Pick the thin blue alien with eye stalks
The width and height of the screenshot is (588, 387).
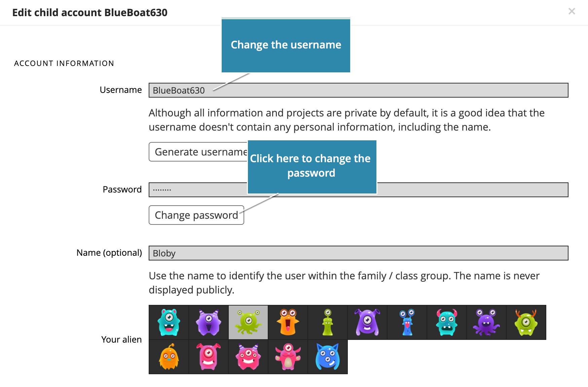click(407, 322)
